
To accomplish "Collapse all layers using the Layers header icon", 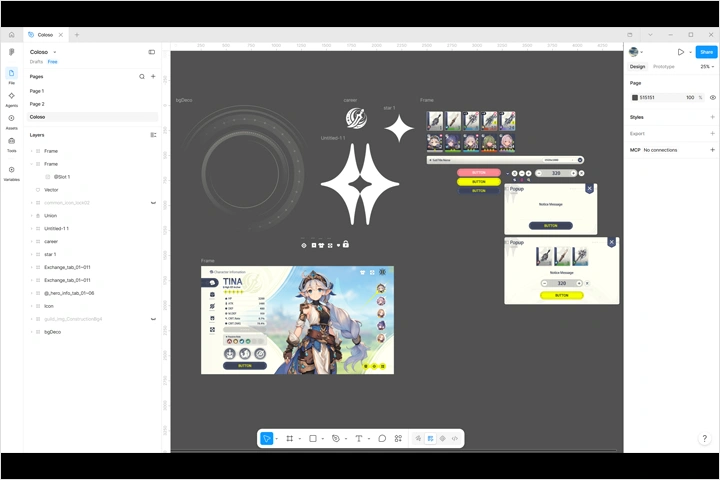I will 153,135.
